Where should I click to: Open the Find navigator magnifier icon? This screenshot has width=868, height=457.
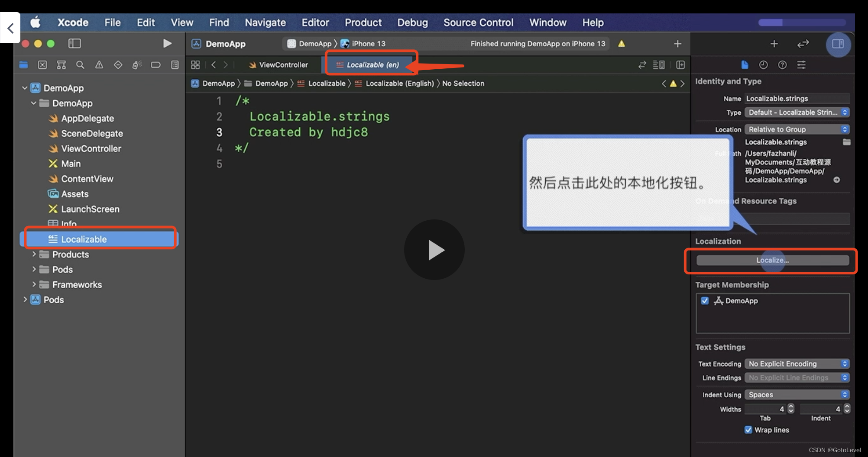[x=80, y=65]
